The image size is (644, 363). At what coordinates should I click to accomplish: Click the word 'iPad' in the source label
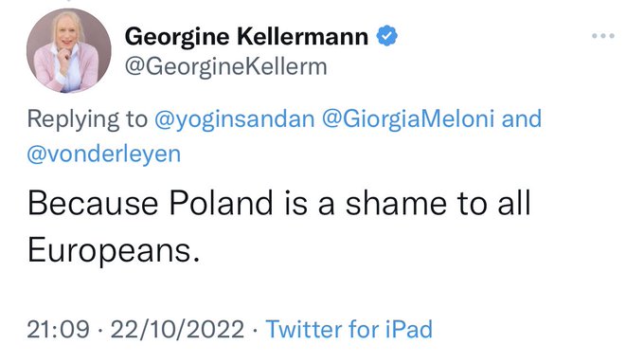409,329
